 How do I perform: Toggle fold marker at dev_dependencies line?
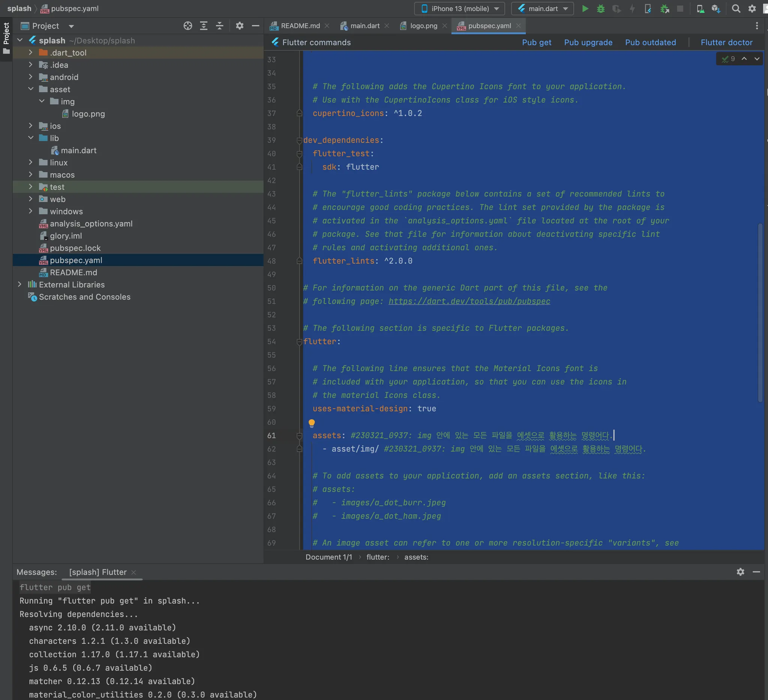[299, 140]
